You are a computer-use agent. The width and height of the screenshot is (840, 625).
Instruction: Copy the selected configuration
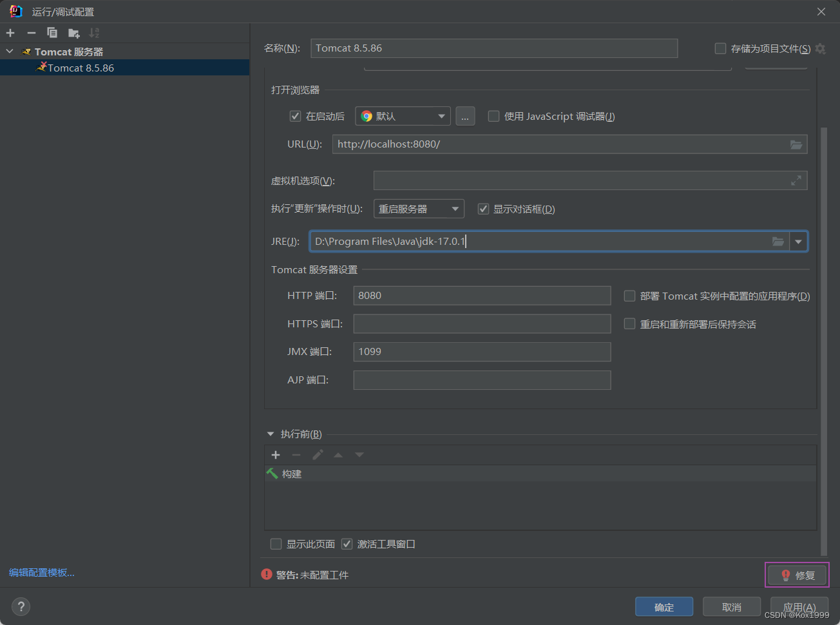(52, 33)
